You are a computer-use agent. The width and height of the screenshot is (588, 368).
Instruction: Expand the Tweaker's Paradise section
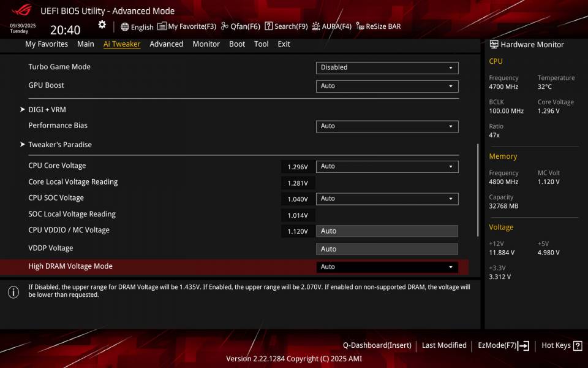(60, 144)
